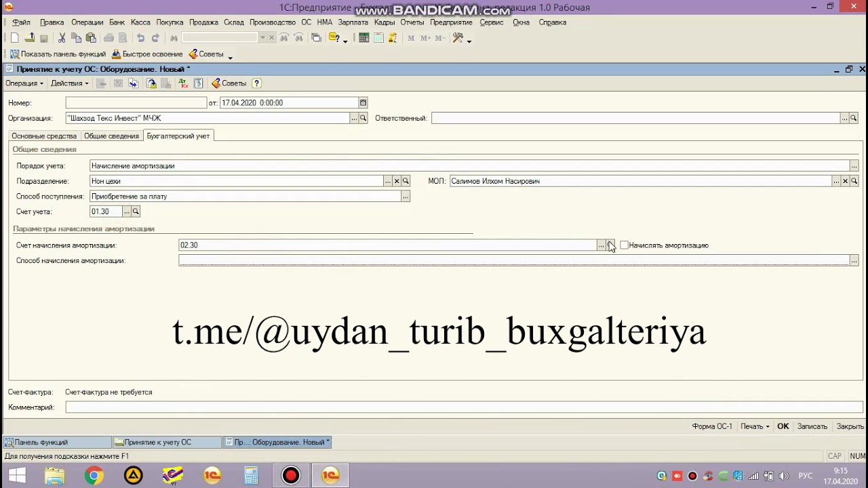Viewport: 868px width, 488px height.
Task: Clear the Подразделение field with X
Action: tap(397, 181)
